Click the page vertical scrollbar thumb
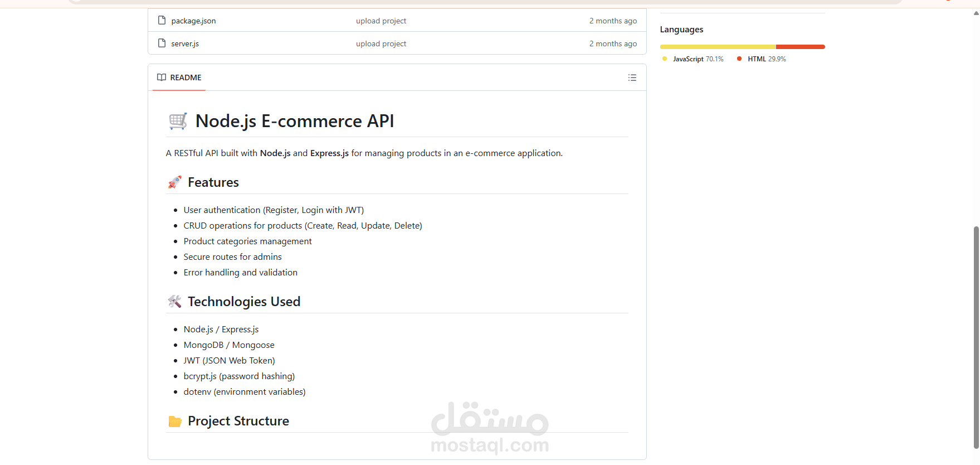Screen dimensions: 980x465 [976, 337]
